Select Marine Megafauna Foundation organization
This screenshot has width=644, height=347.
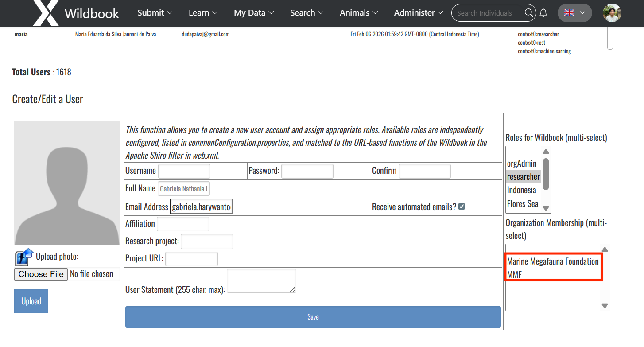tap(553, 261)
